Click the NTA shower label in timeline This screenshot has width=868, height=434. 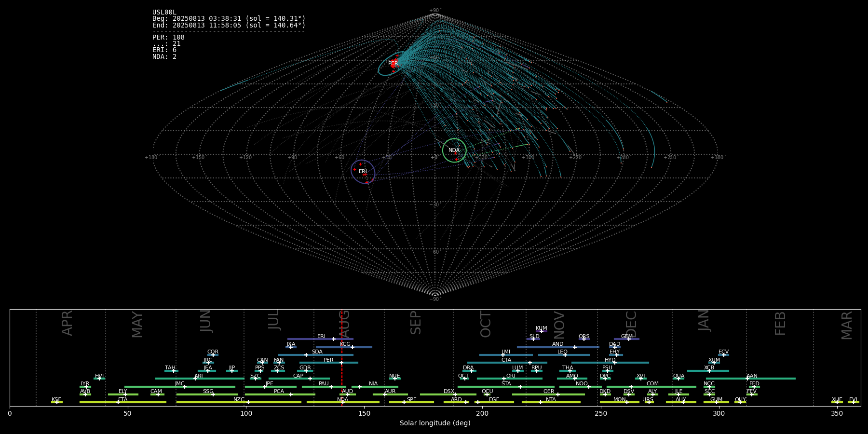(551, 399)
